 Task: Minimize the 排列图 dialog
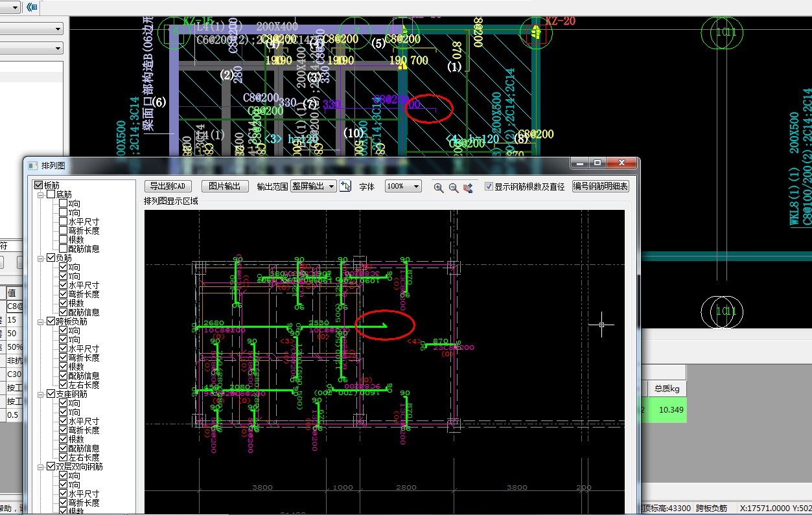(579, 163)
